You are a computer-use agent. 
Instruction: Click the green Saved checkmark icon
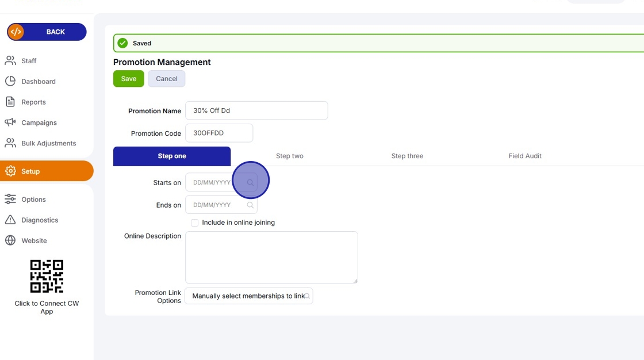pos(122,43)
